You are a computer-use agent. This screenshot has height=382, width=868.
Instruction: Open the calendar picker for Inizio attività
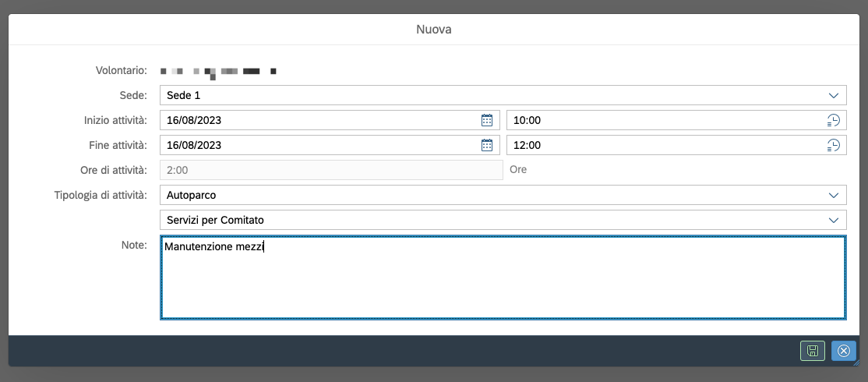[x=487, y=120]
